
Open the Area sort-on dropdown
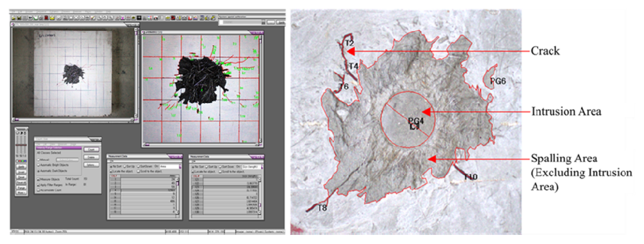tap(180, 167)
